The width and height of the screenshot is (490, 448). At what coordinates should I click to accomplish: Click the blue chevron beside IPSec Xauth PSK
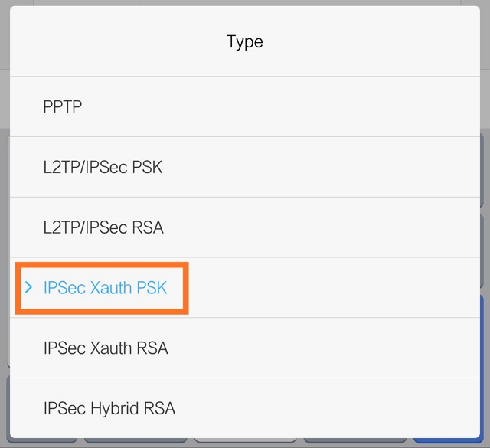point(28,288)
